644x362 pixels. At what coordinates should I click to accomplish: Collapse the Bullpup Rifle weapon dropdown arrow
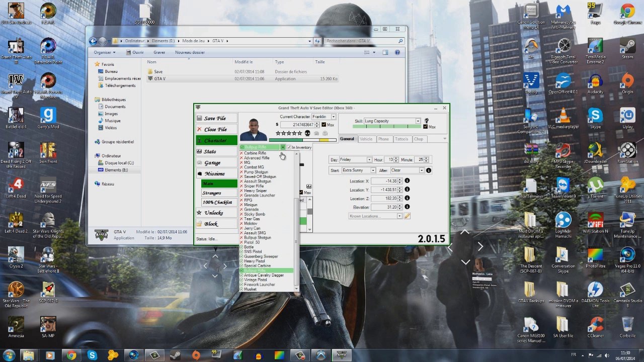(283, 147)
